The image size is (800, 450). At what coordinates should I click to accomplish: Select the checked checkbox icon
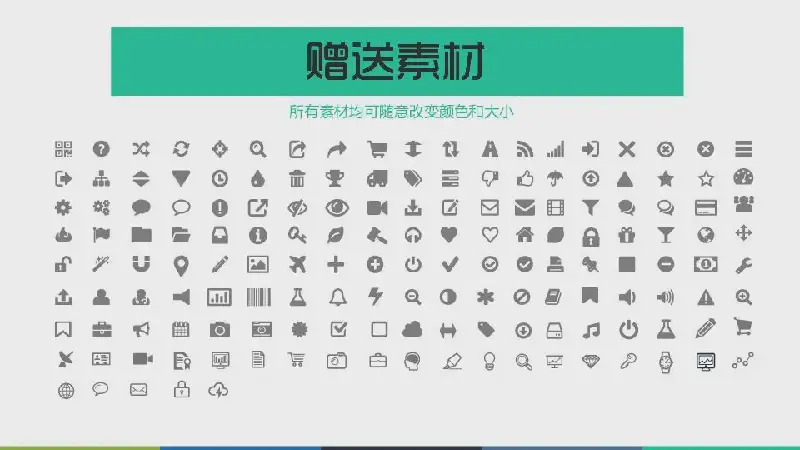tap(339, 329)
